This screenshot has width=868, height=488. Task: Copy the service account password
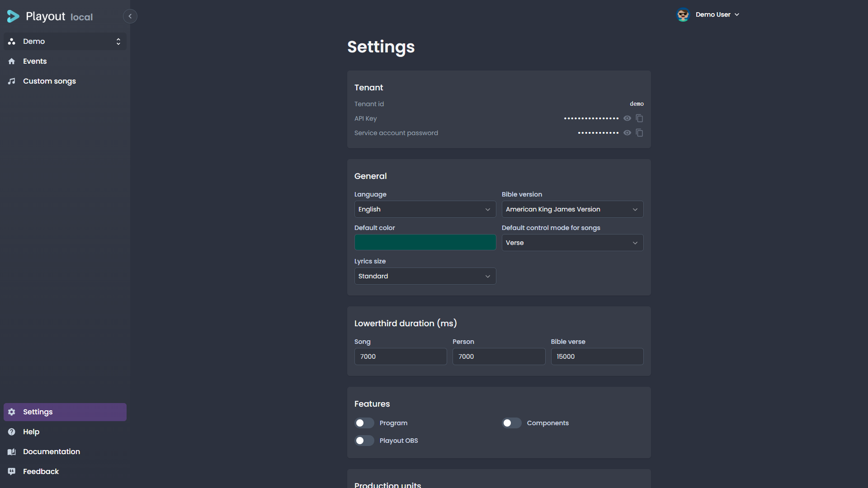(x=639, y=132)
